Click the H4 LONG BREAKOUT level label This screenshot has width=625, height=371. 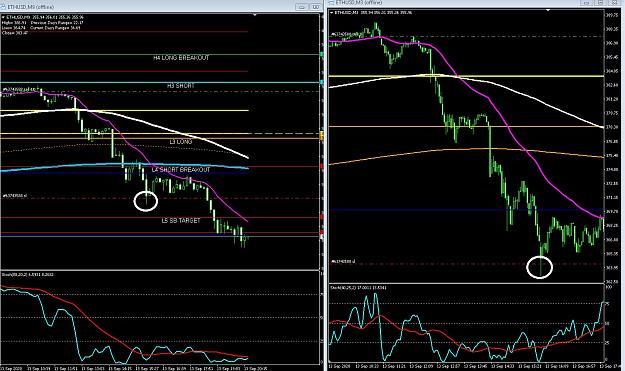(x=181, y=58)
